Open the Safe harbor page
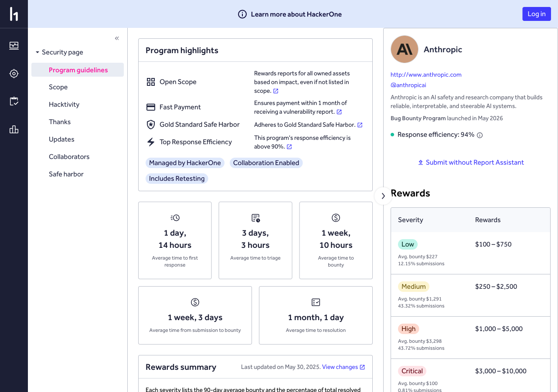 click(66, 174)
